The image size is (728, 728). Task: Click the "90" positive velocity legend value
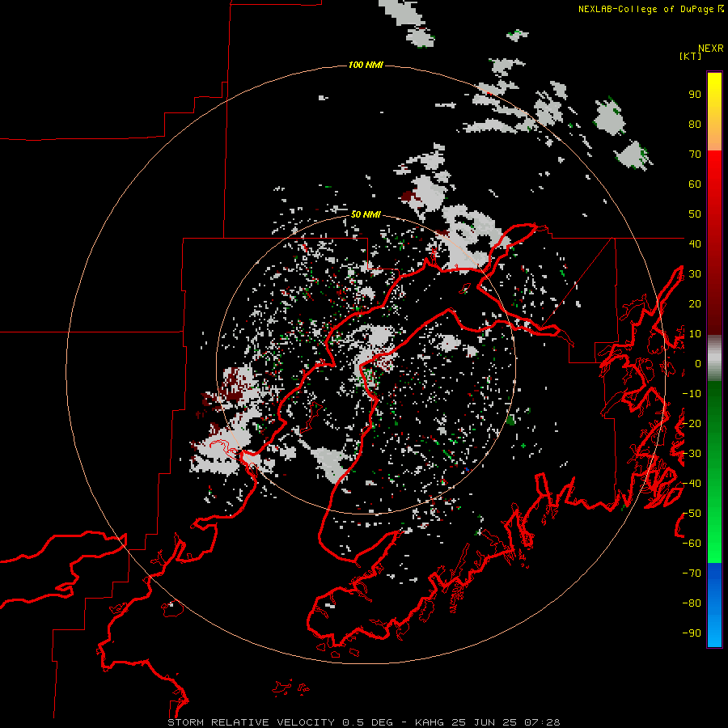point(695,95)
